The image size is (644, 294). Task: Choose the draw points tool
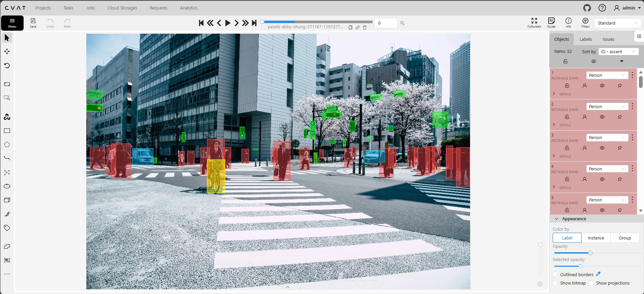click(x=7, y=172)
